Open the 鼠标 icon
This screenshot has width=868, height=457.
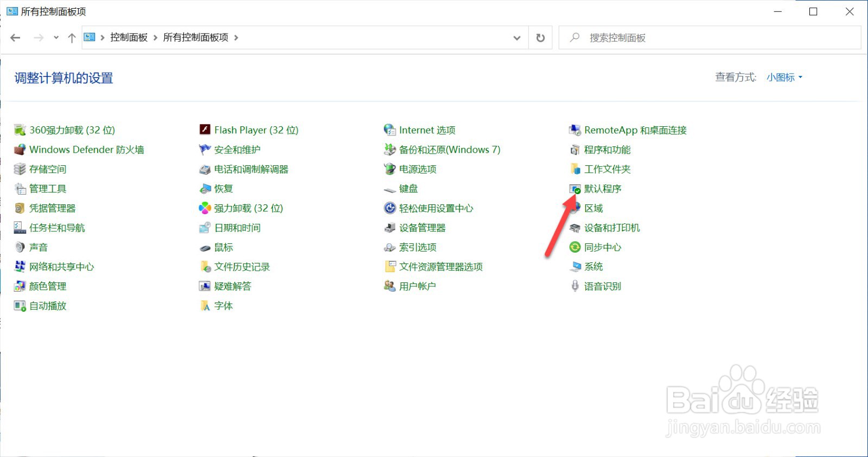[x=205, y=248]
